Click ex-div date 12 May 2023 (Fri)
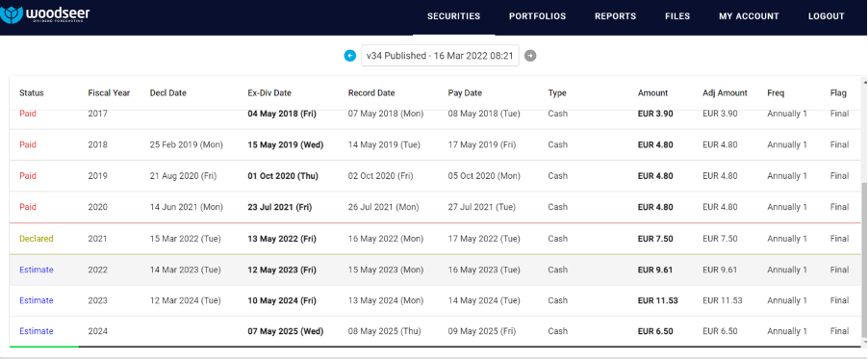 coord(282,270)
